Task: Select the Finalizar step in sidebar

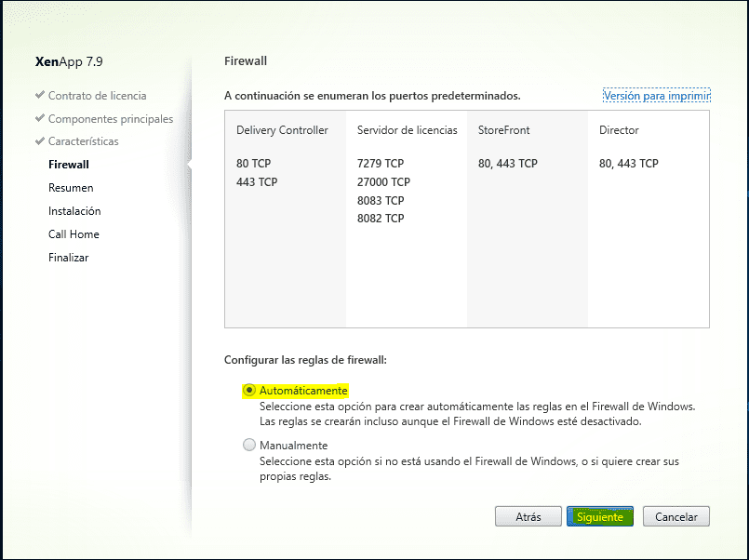Action: tap(68, 258)
